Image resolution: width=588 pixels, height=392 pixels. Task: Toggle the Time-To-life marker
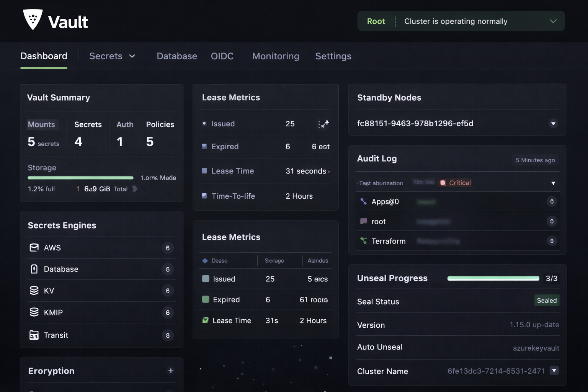coord(204,196)
